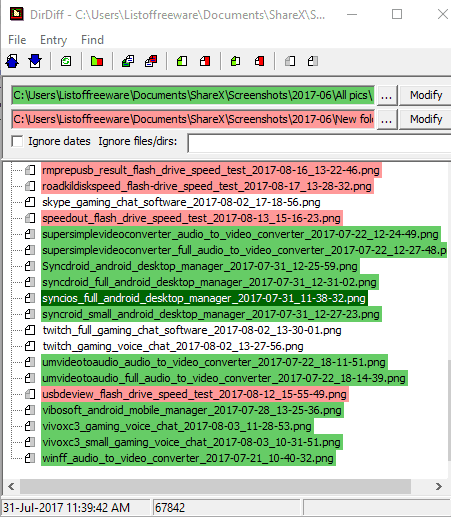Click file icon beside rmprepusb_result_flash_drive_speed_test

coord(30,170)
